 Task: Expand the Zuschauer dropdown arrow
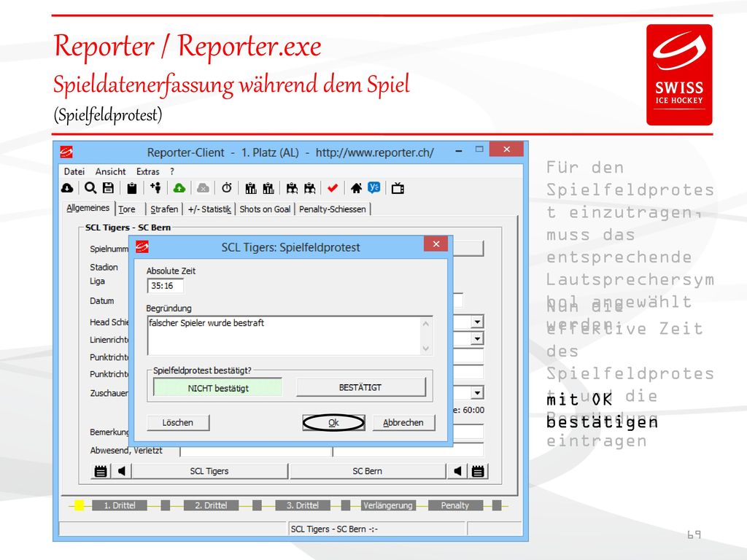click(x=477, y=393)
